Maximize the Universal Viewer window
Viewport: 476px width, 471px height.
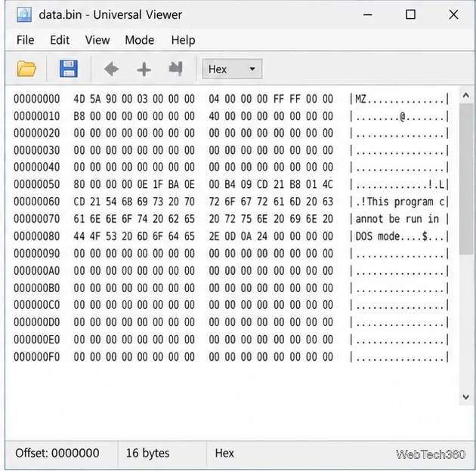coord(411,14)
